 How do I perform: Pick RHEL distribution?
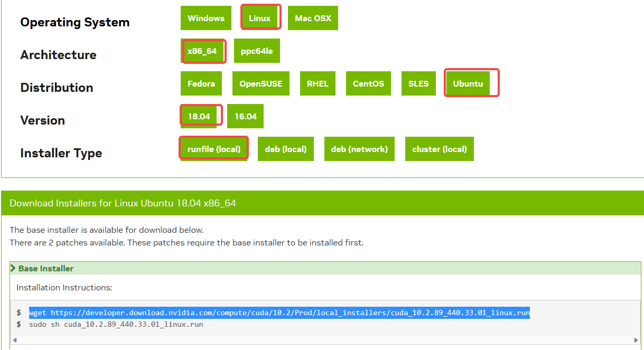click(x=318, y=84)
